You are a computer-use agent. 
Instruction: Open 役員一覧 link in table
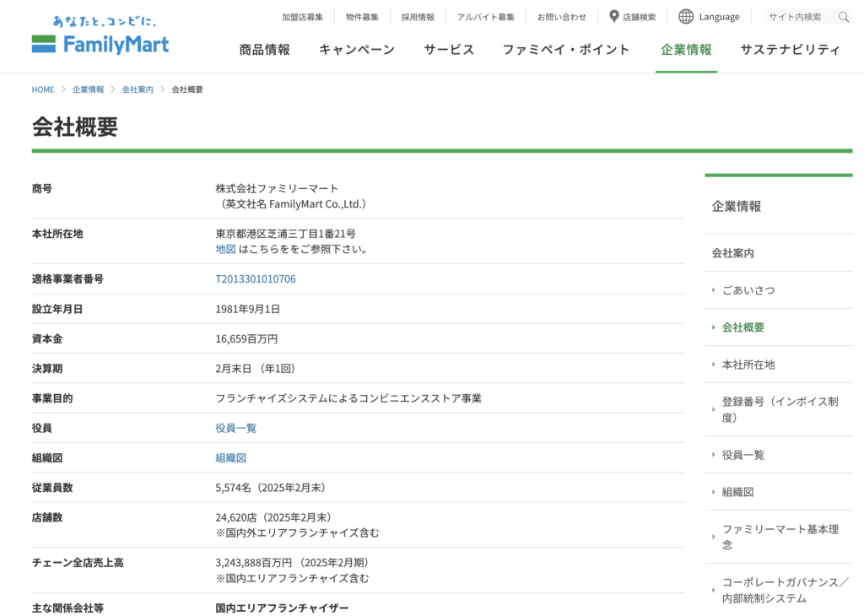[236, 428]
